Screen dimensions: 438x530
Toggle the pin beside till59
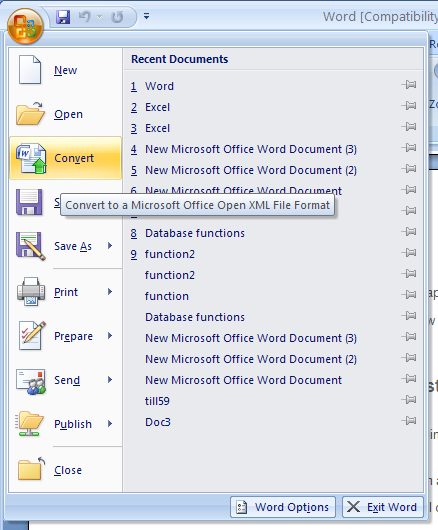click(x=409, y=400)
